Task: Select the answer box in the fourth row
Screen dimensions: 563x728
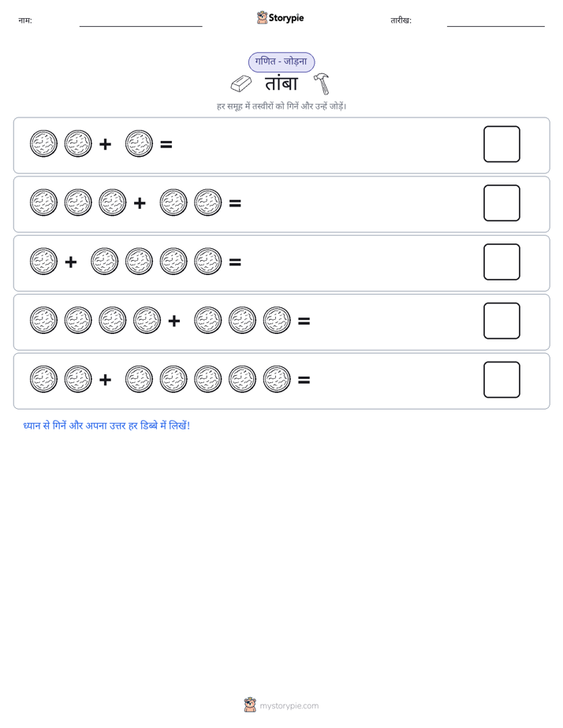Action: 501,321
